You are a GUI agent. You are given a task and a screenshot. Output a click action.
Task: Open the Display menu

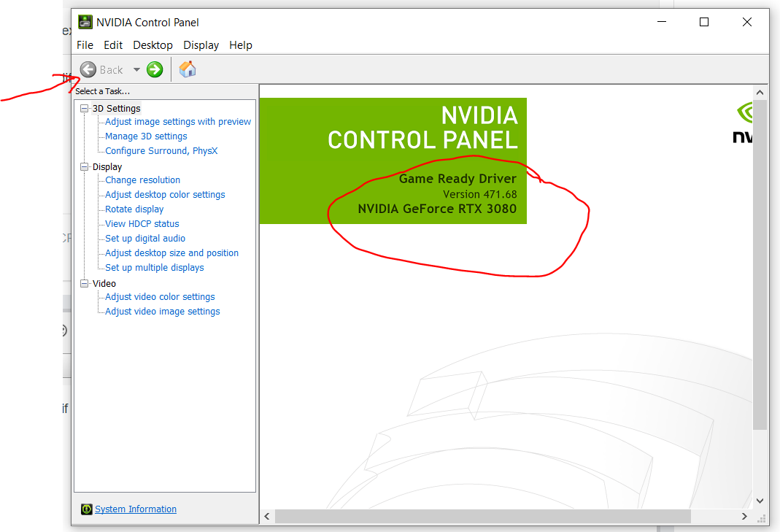[201, 45]
